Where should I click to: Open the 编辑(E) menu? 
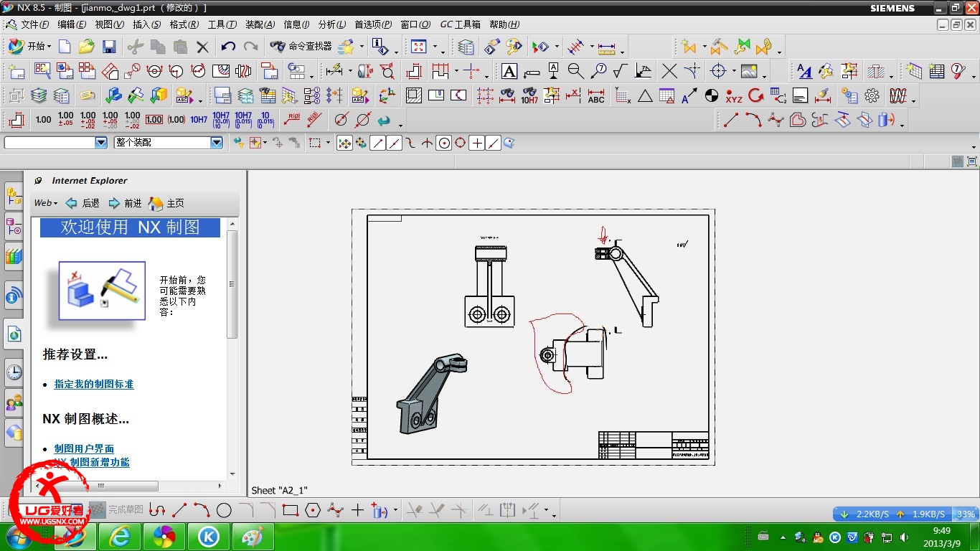click(72, 24)
